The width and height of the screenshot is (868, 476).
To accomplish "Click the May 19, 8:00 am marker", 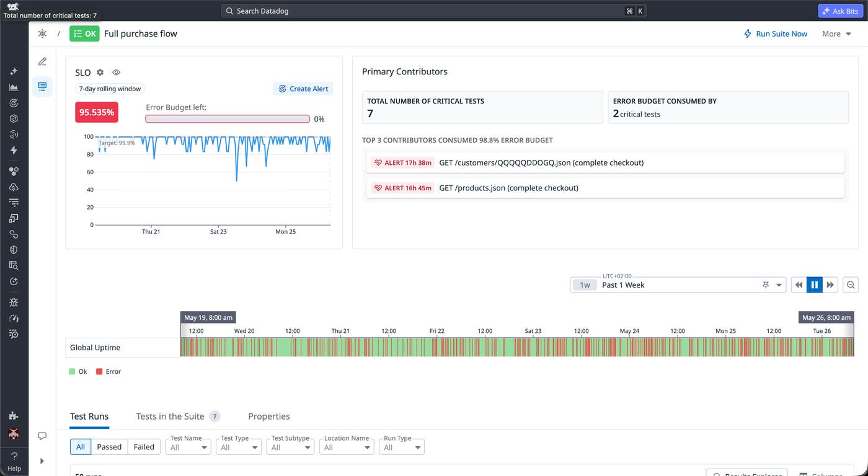I will [208, 317].
